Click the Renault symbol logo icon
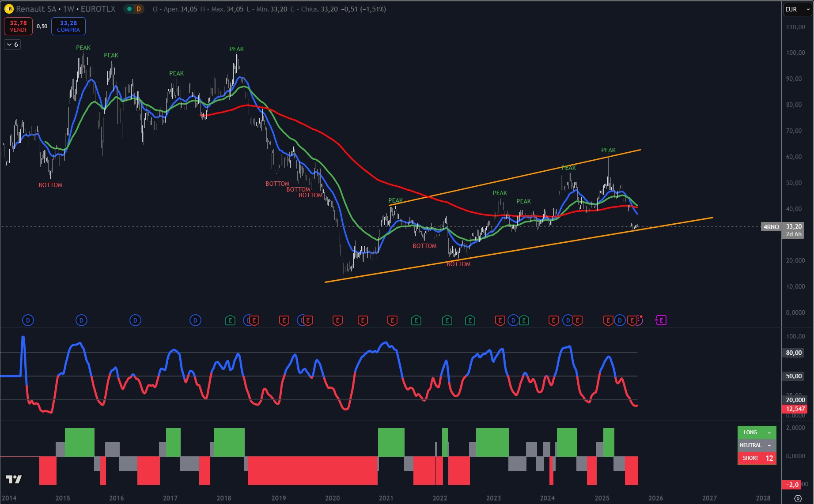Image resolution: width=814 pixels, height=504 pixels. click(8, 9)
